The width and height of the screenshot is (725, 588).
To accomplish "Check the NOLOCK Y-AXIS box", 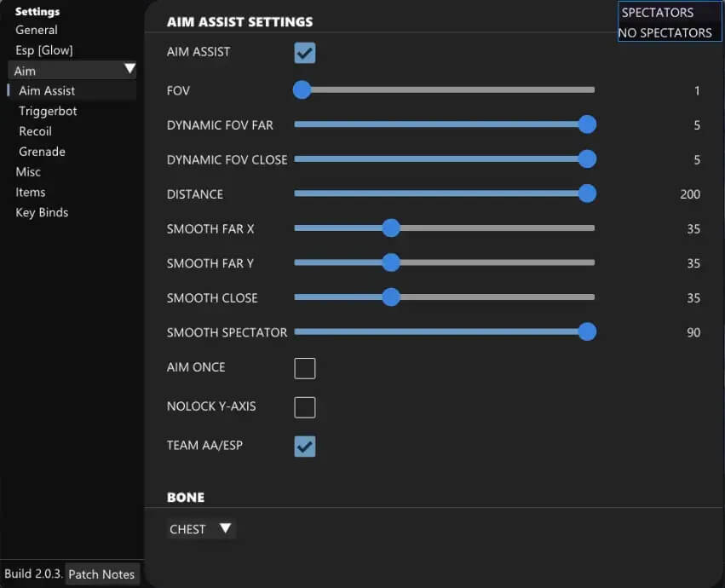I will point(305,407).
